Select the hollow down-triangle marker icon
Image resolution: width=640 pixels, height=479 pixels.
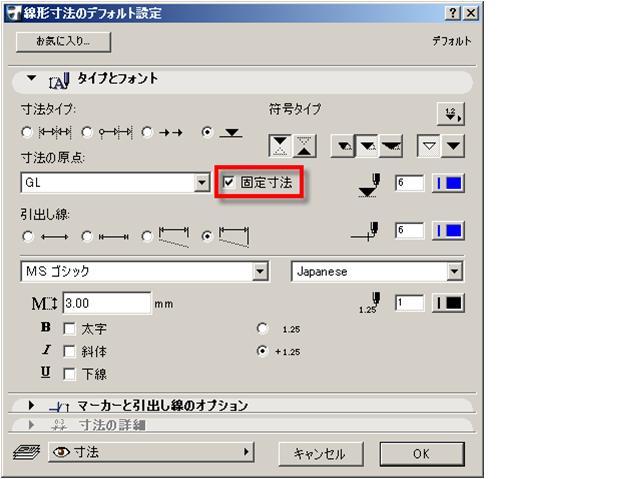click(x=430, y=145)
